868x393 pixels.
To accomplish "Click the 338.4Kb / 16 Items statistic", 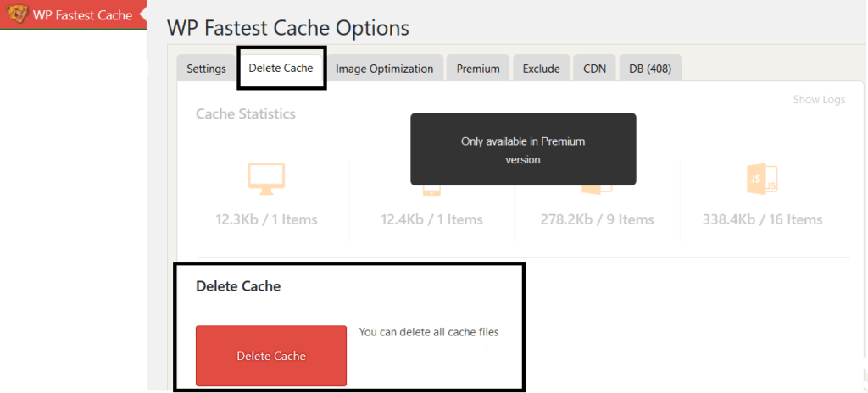I will coord(762,219).
